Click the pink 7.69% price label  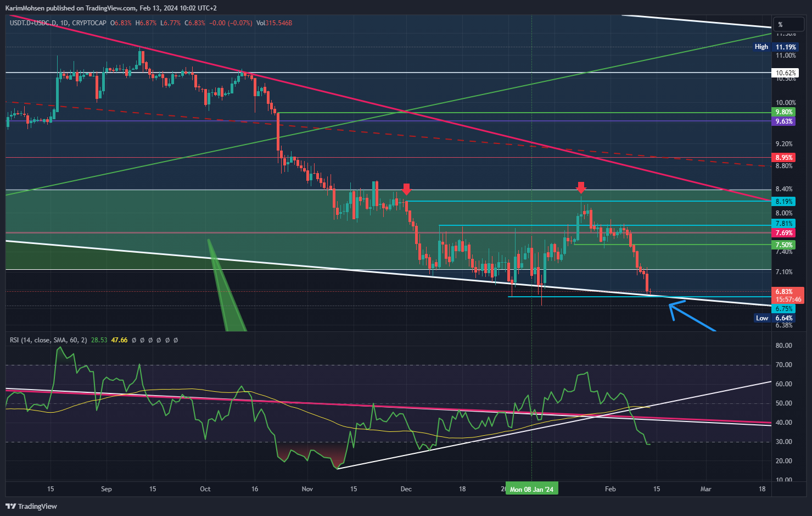point(784,232)
